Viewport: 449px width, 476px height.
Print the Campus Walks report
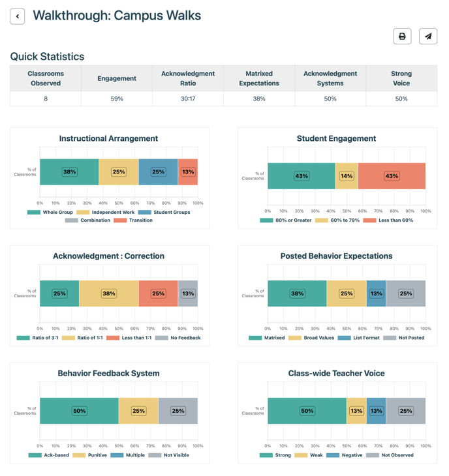point(402,37)
